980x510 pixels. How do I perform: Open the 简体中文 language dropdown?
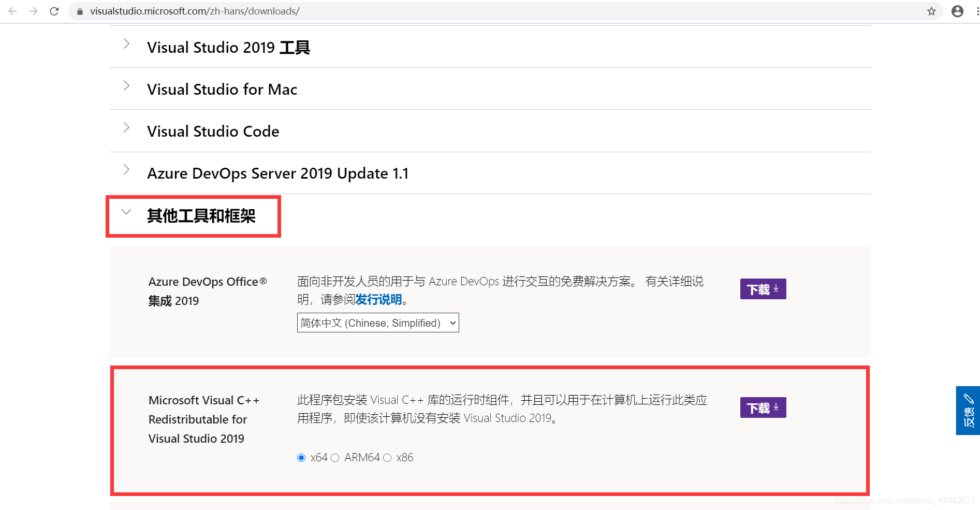click(378, 323)
